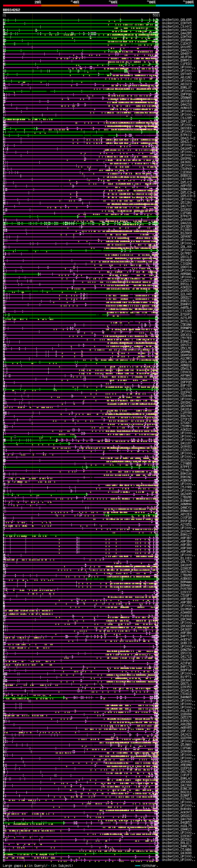This screenshot has width=197, height=868.
Task: Select UniRef100_P27483 label
Action: (x=177, y=799)
